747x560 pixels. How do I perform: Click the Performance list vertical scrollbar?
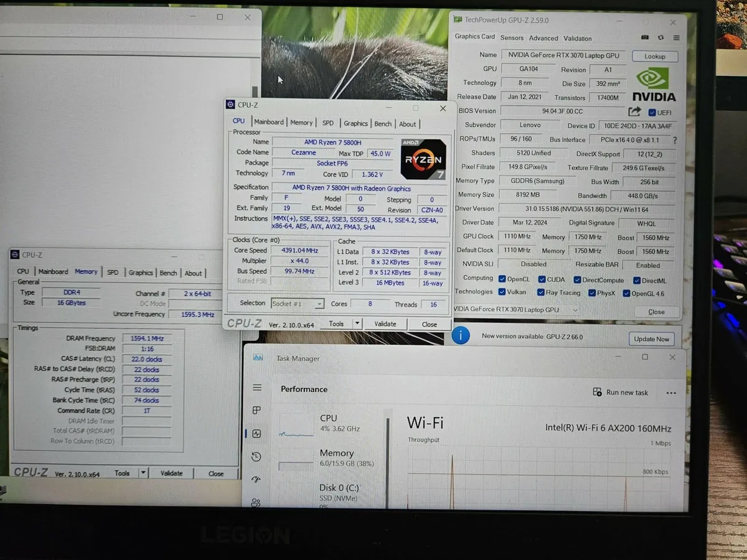click(x=388, y=464)
